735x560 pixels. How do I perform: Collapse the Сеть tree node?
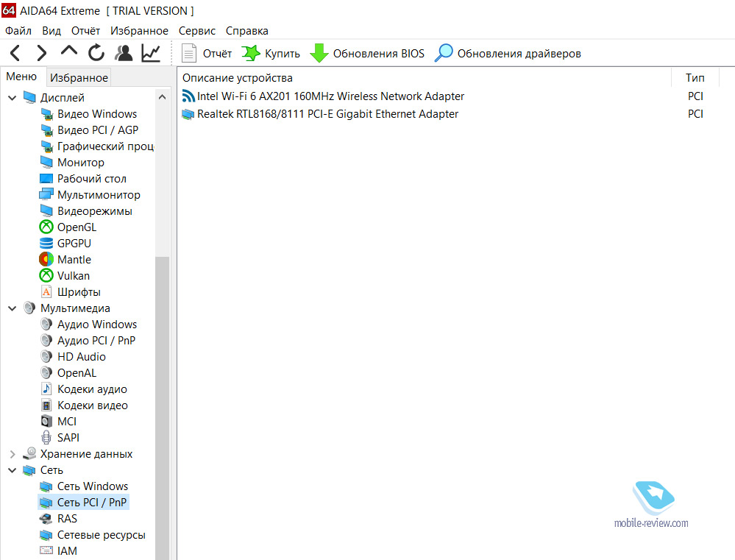(13, 470)
